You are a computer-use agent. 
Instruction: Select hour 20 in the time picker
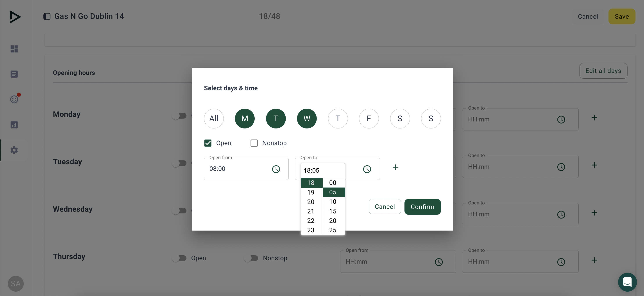coord(311,202)
